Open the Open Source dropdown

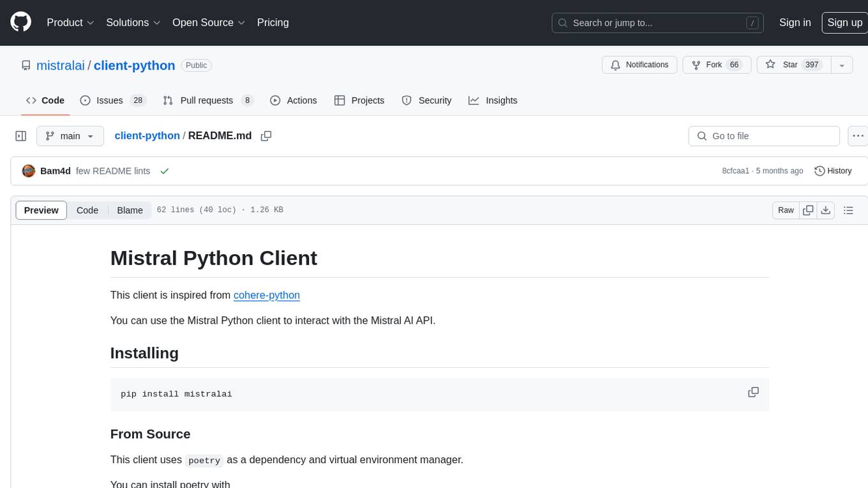click(209, 22)
